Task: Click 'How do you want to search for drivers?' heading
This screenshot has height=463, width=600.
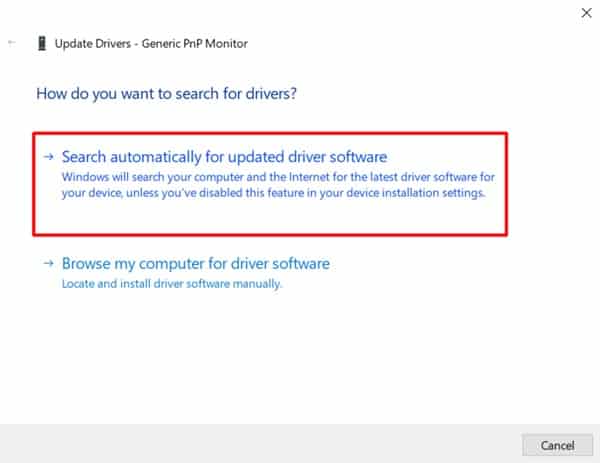Action: click(166, 94)
